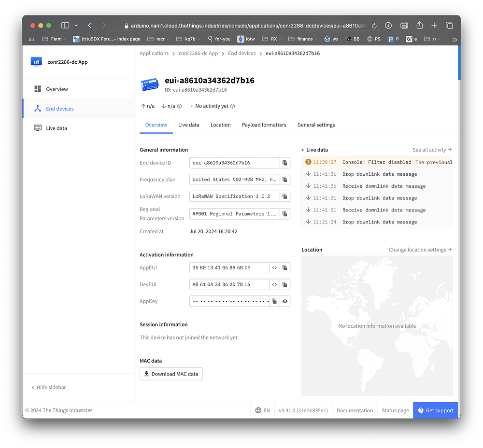This screenshot has height=448, width=483.
Task: Click the Get support button
Action: [x=435, y=410]
